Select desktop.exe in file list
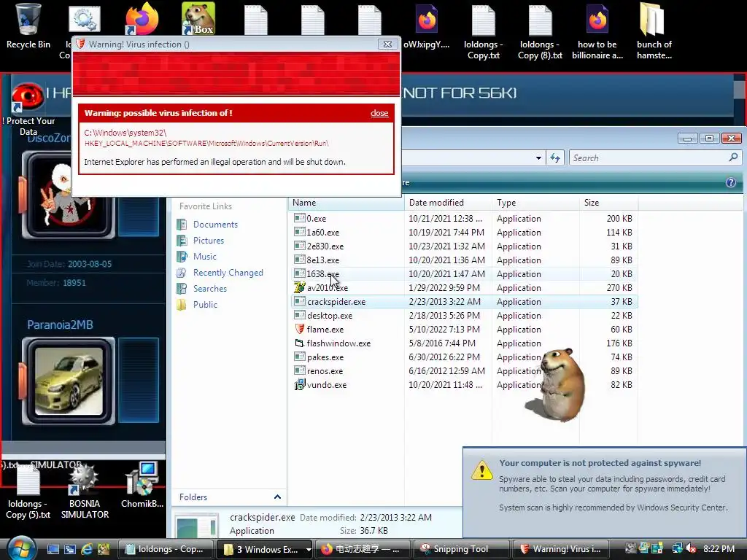The image size is (747, 560). (463, 315)
